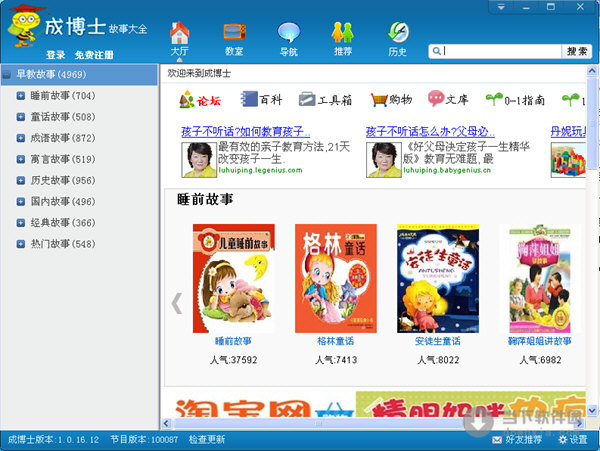The image size is (600, 451).
Task: Click the 导航 navigation icon
Action: [288, 36]
